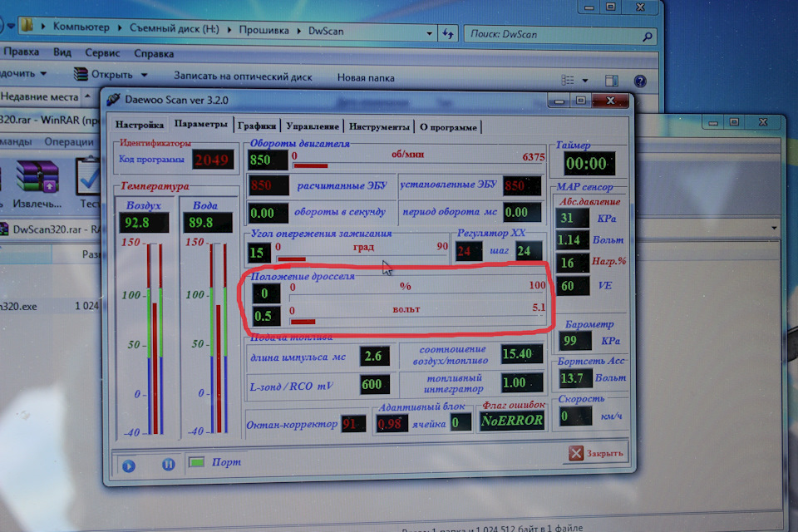The height and width of the screenshot is (532, 798).
Task: Click the Октан-корректор value 91
Action: pos(352,424)
